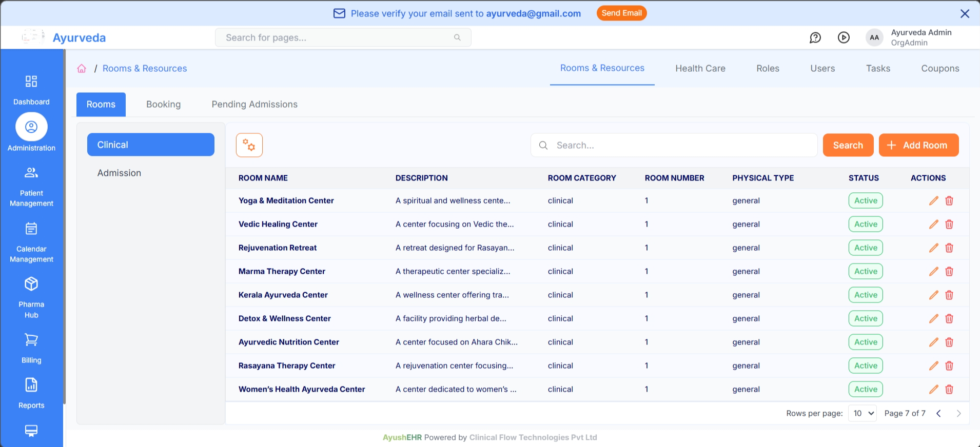Click the video tutorial play icon
This screenshot has height=447, width=980.
click(x=844, y=37)
